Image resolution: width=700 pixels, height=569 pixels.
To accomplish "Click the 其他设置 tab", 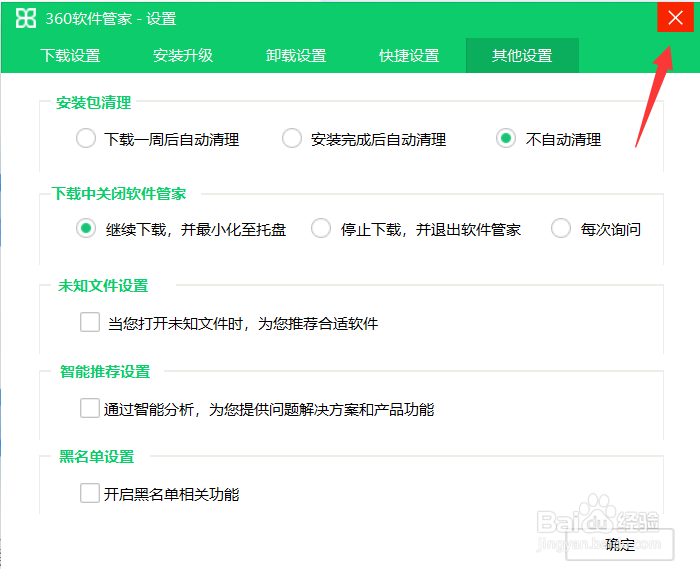I will [522, 56].
